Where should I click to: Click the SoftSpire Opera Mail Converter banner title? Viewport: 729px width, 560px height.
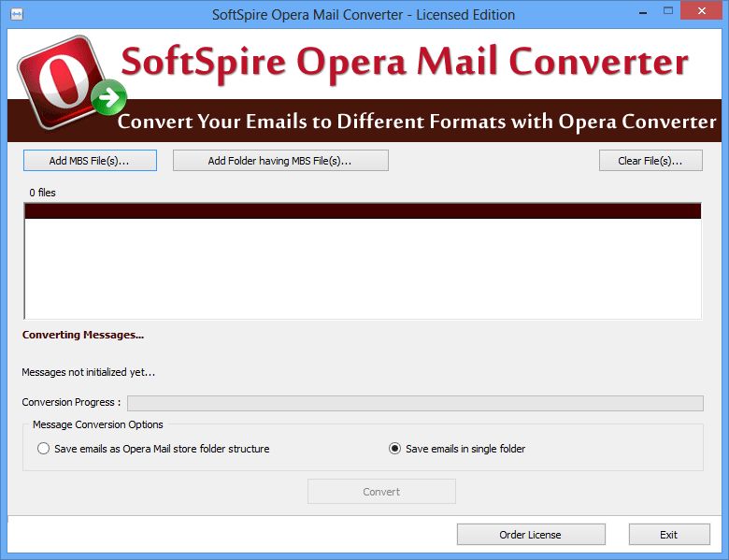pos(404,63)
